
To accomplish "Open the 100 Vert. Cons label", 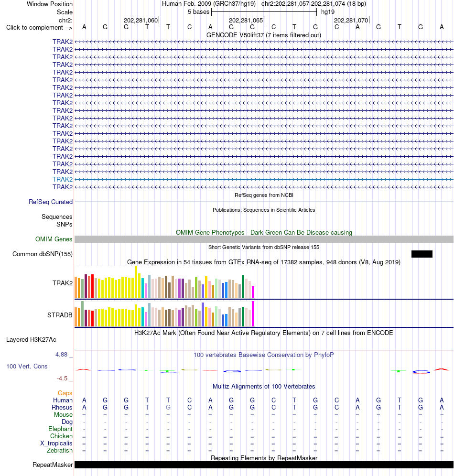I will (x=27, y=367).
